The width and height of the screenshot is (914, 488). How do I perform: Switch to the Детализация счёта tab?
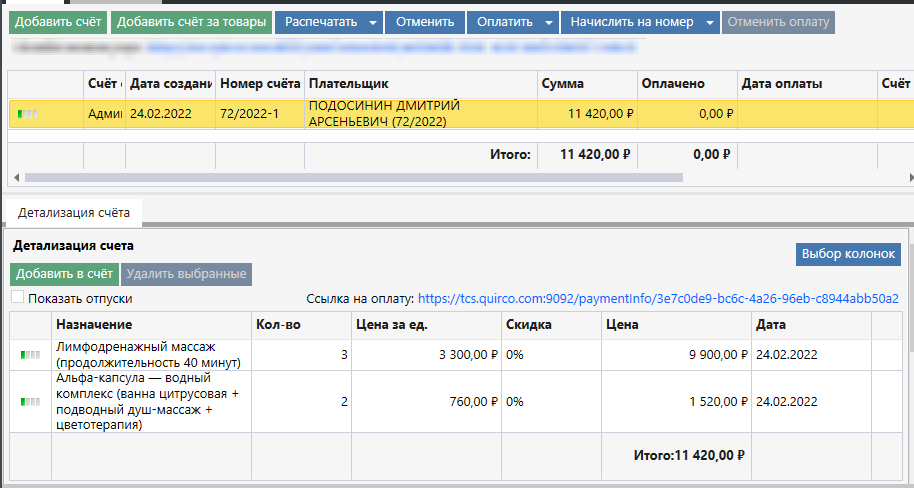74,213
